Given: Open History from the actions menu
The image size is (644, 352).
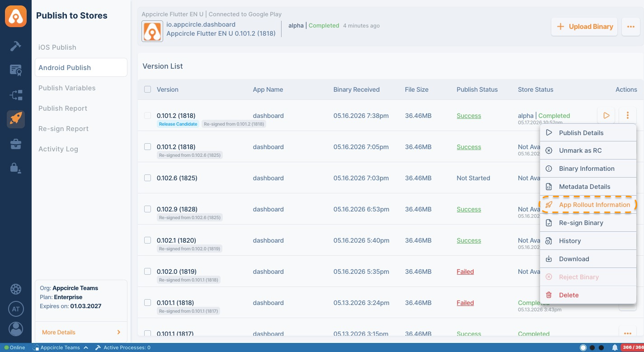Looking at the screenshot, I should (588, 241).
